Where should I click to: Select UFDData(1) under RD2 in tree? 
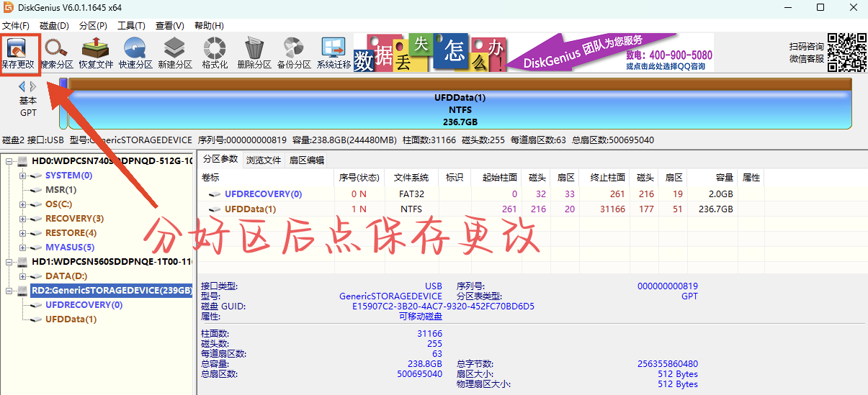pos(71,319)
